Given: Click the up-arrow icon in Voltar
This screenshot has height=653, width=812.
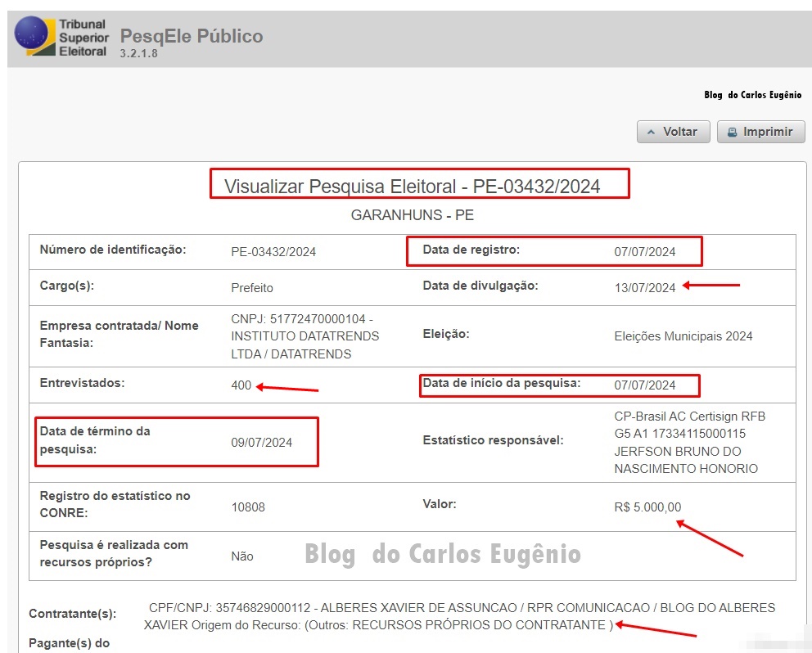Looking at the screenshot, I should click(651, 132).
